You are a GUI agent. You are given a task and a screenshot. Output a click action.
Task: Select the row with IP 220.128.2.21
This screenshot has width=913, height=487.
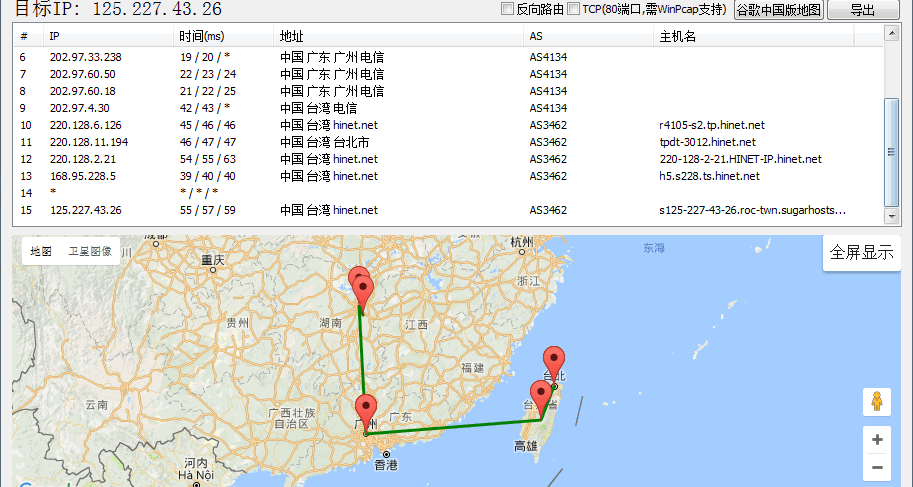(x=448, y=159)
